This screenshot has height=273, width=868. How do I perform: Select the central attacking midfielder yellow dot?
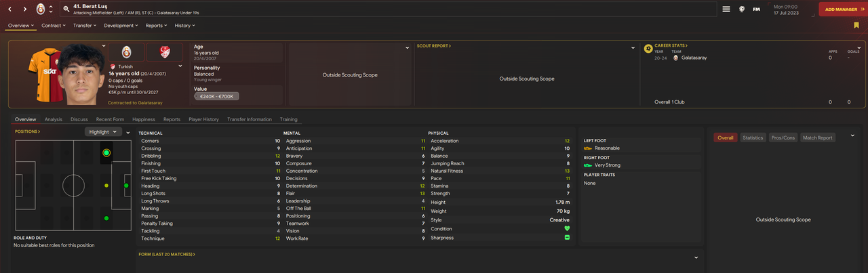click(106, 185)
